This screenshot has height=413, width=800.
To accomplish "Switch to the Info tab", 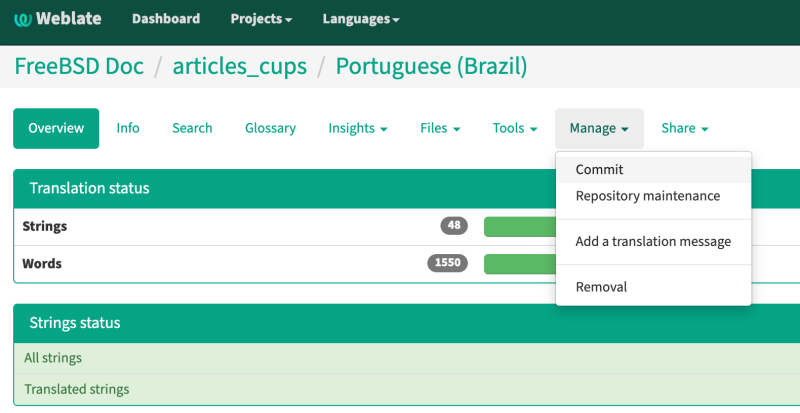I will (x=128, y=128).
